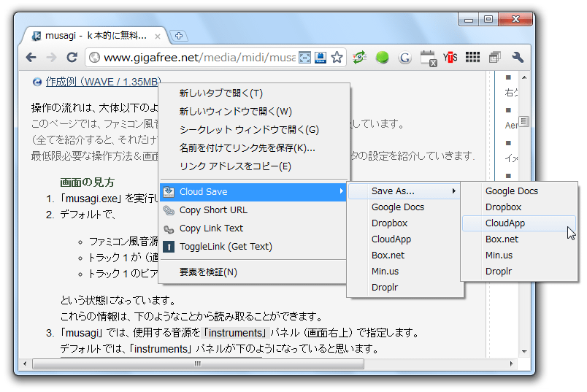Click the horizontal scrollbar right arrow
587x392 pixels.
(511, 364)
